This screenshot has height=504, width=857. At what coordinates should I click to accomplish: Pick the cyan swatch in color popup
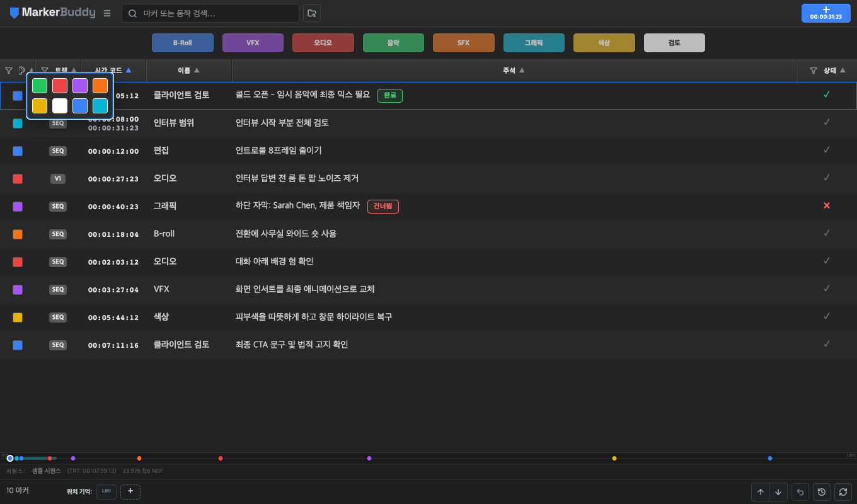click(100, 106)
